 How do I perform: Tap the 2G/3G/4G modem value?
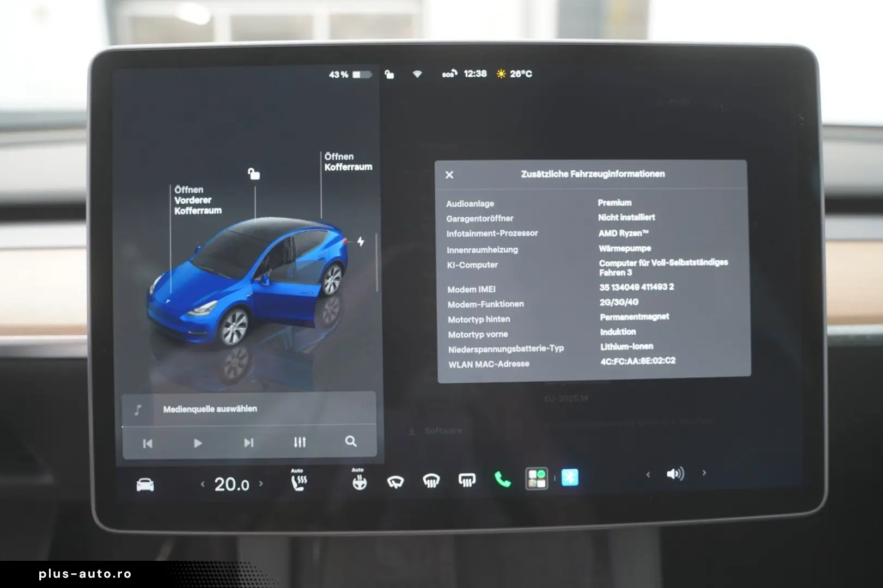(x=619, y=302)
